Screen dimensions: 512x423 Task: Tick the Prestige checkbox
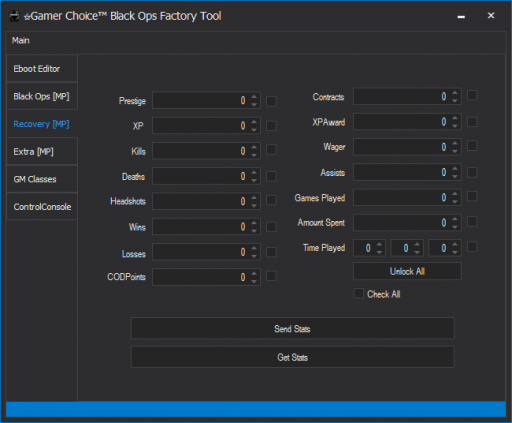pos(271,101)
